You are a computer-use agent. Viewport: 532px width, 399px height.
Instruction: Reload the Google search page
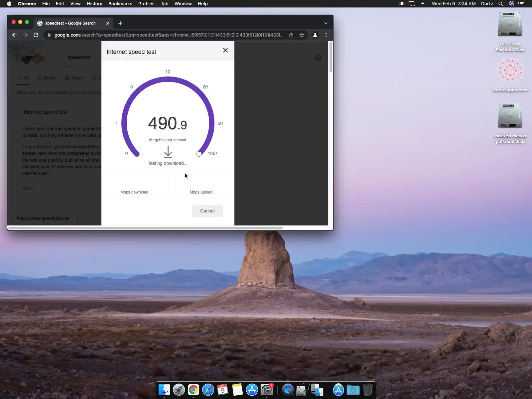click(36, 35)
